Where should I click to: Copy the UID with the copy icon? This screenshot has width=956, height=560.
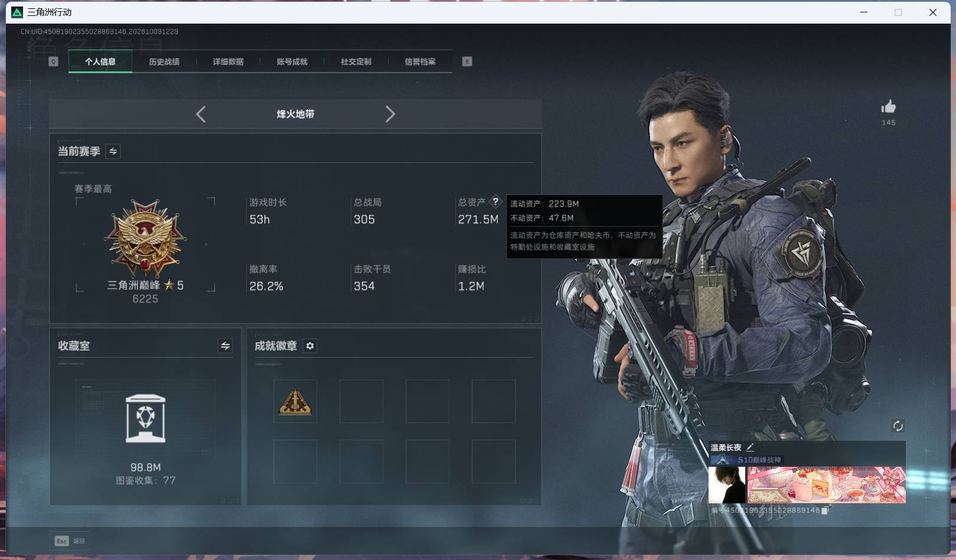[x=825, y=510]
